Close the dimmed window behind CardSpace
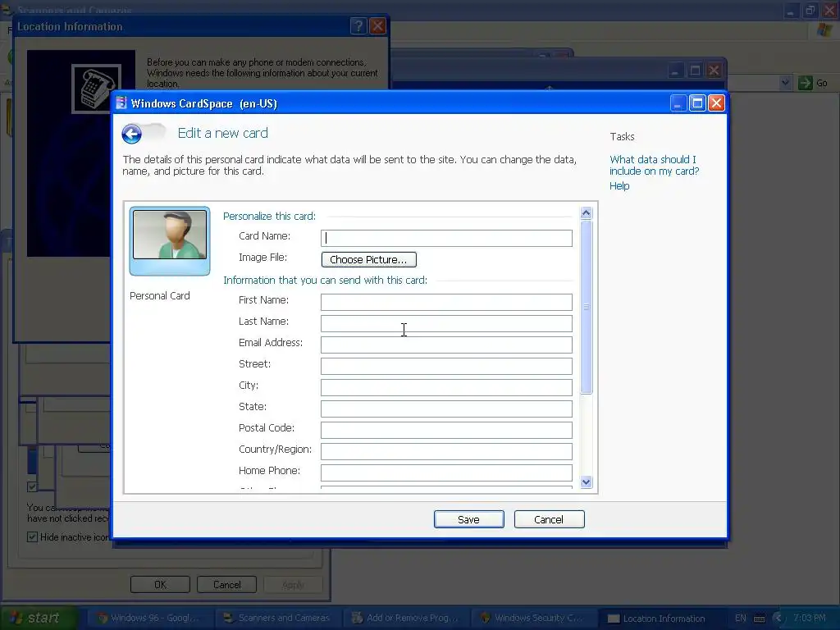 tap(714, 71)
